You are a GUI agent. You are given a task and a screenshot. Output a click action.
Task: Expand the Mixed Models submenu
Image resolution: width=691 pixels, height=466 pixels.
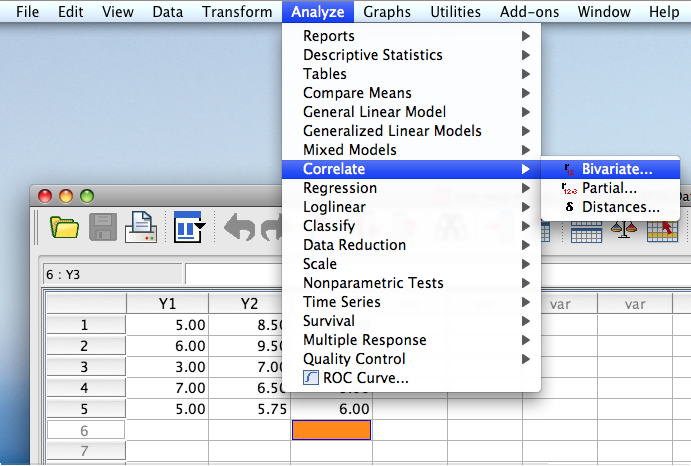(x=411, y=149)
